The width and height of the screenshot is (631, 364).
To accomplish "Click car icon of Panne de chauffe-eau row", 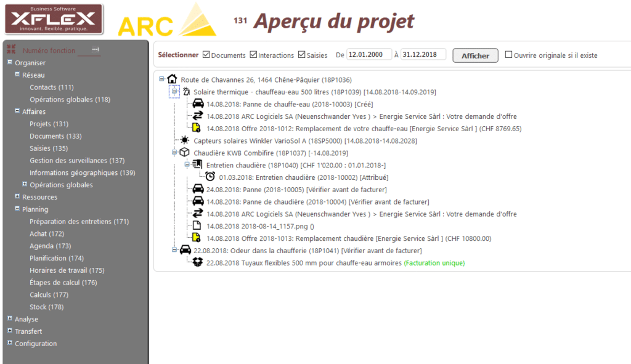I will [x=198, y=103].
